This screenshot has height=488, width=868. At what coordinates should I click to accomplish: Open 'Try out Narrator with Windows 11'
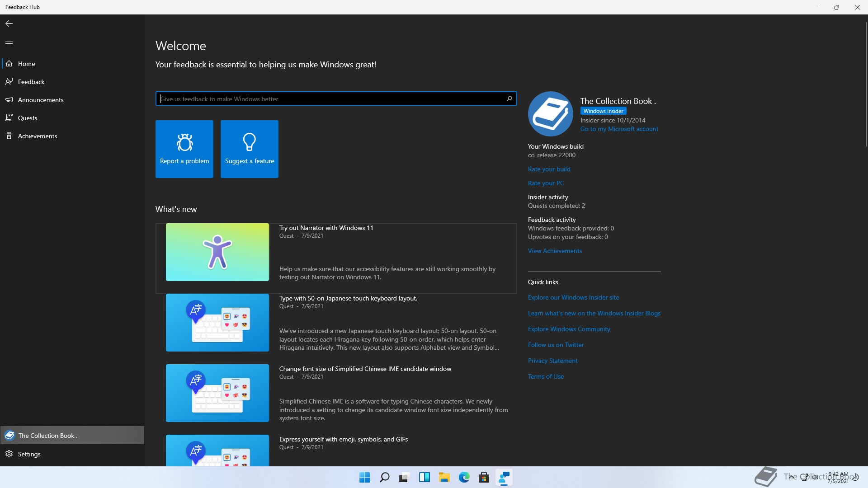coord(326,228)
